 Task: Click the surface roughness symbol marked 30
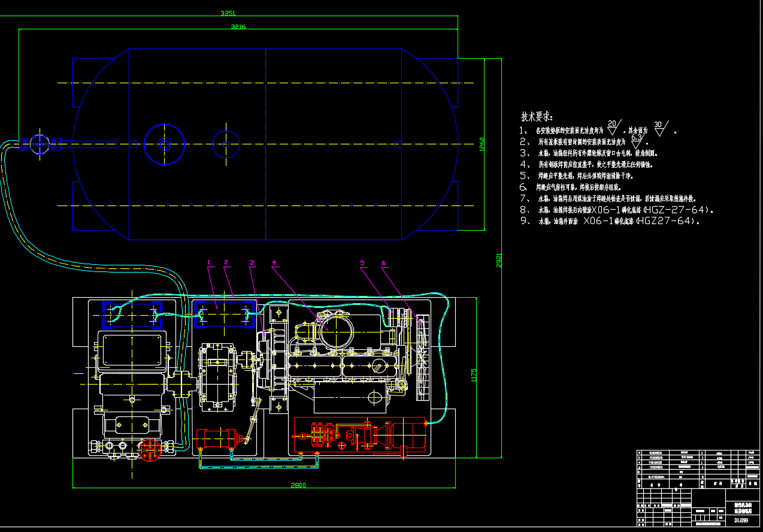point(661,127)
